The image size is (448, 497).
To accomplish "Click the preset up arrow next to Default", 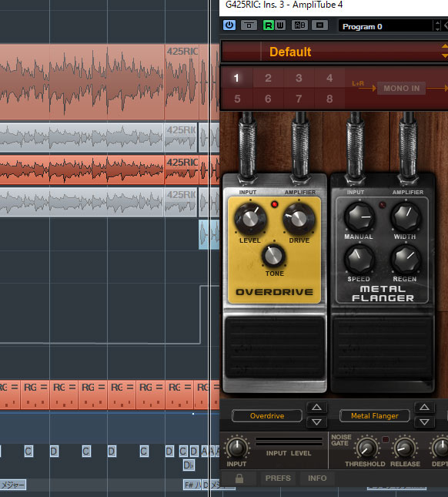I will click(x=444, y=46).
